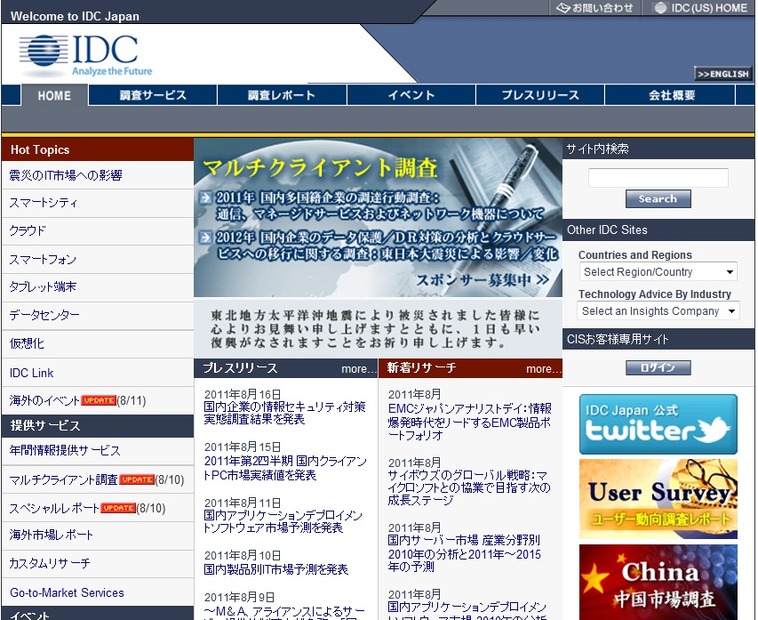This screenshot has height=620, width=758.
Task: Open the China 中国市場調査 banner
Action: click(x=658, y=582)
